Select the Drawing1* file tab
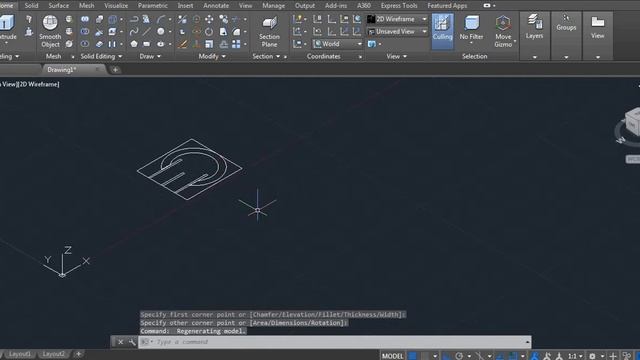Screen dimensions: 640x360 coord(62,70)
